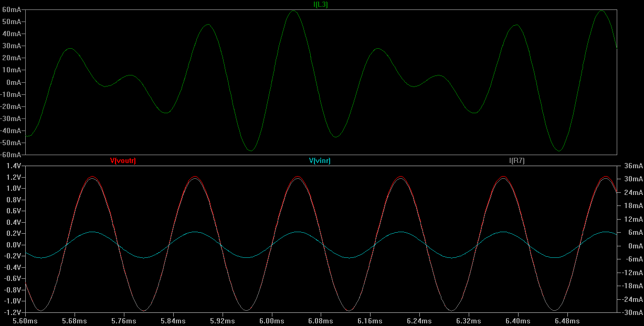The width and height of the screenshot is (644, 326).
Task: Click the -0.6V label on lower left axis
Action: (12, 279)
